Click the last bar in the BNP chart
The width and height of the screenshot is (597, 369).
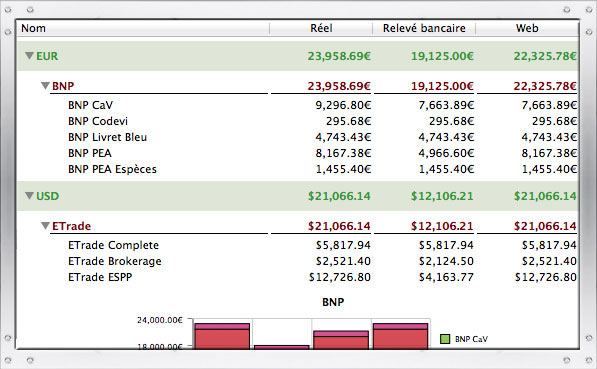(400, 336)
